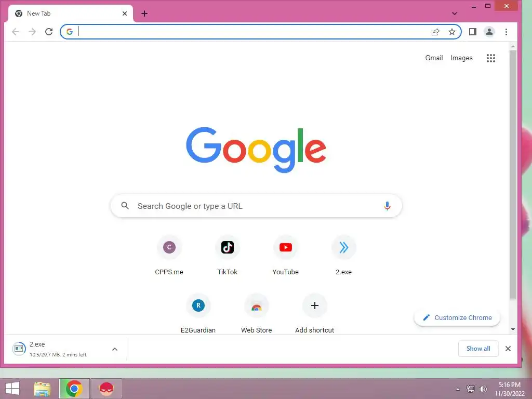Screen dimensions: 532x399
Task: Click Chrome icon in the taskbar
Action: coord(74,389)
